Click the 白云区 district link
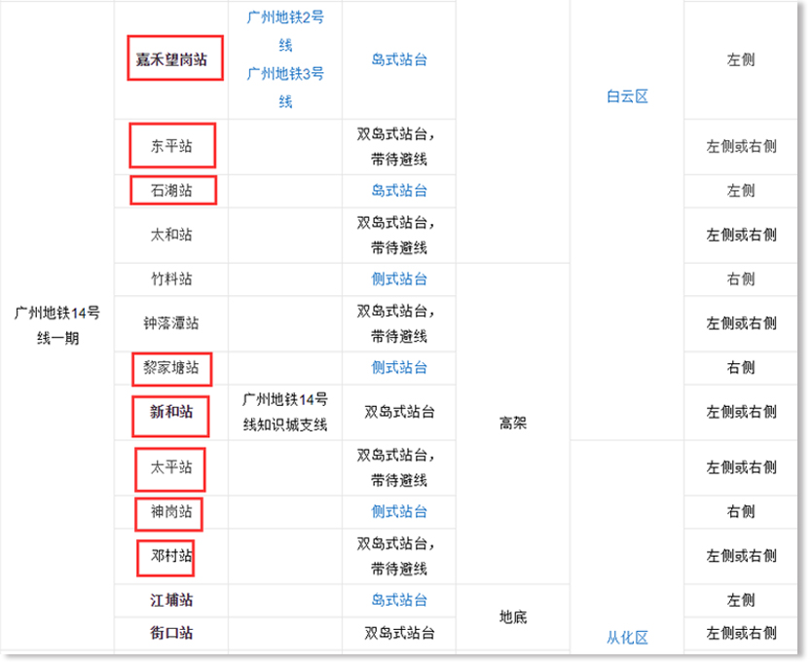The image size is (812, 666). tap(627, 96)
